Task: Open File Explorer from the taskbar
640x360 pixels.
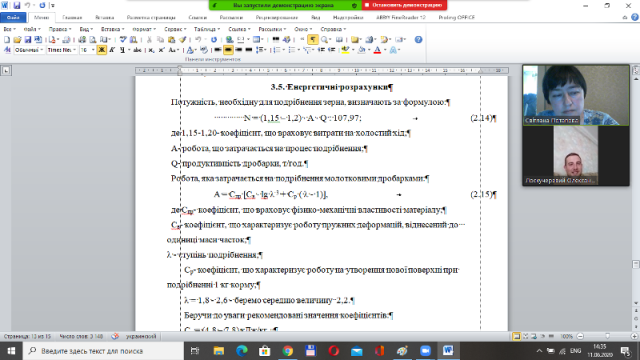Action: click(x=219, y=351)
